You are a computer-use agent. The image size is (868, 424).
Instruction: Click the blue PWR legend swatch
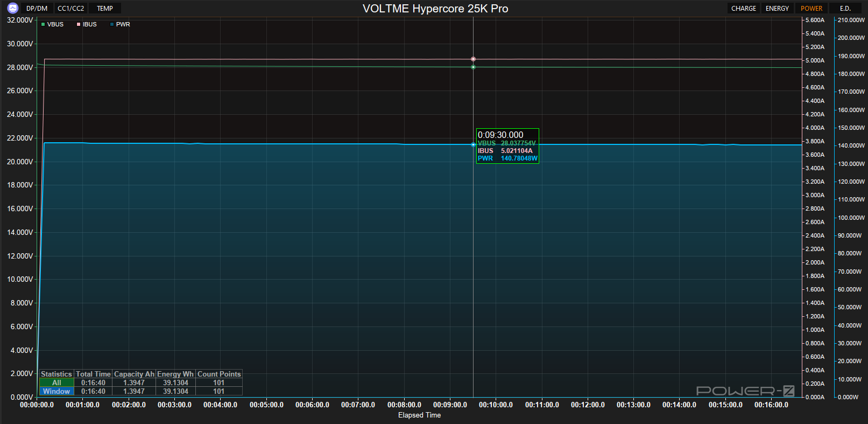point(112,24)
